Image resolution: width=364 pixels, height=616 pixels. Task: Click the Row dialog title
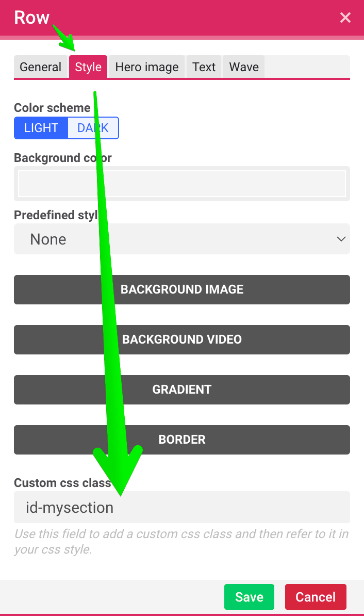tap(32, 18)
